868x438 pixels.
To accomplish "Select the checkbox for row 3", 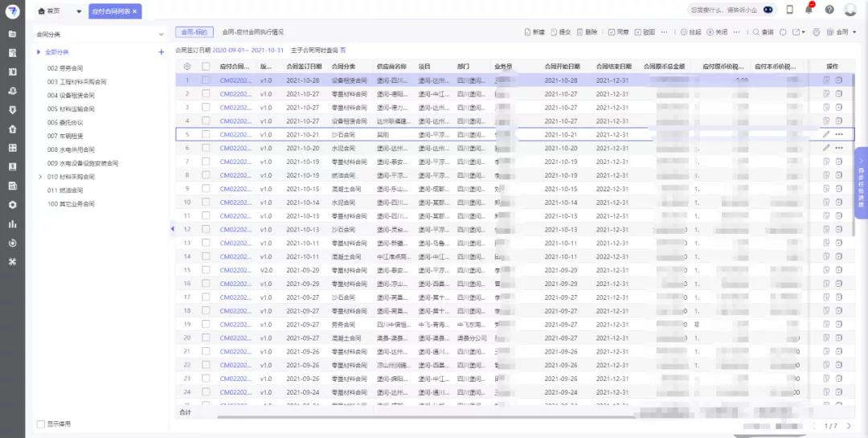I will 206,107.
